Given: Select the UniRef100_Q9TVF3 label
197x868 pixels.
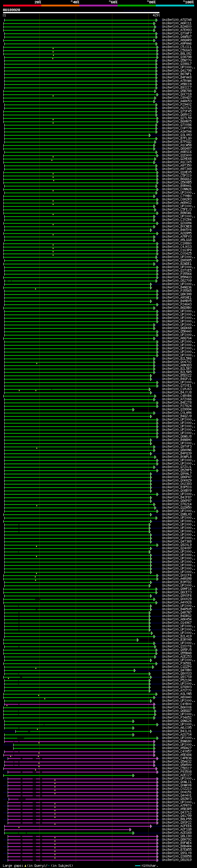Looking at the screenshot, I should (x=177, y=446).
